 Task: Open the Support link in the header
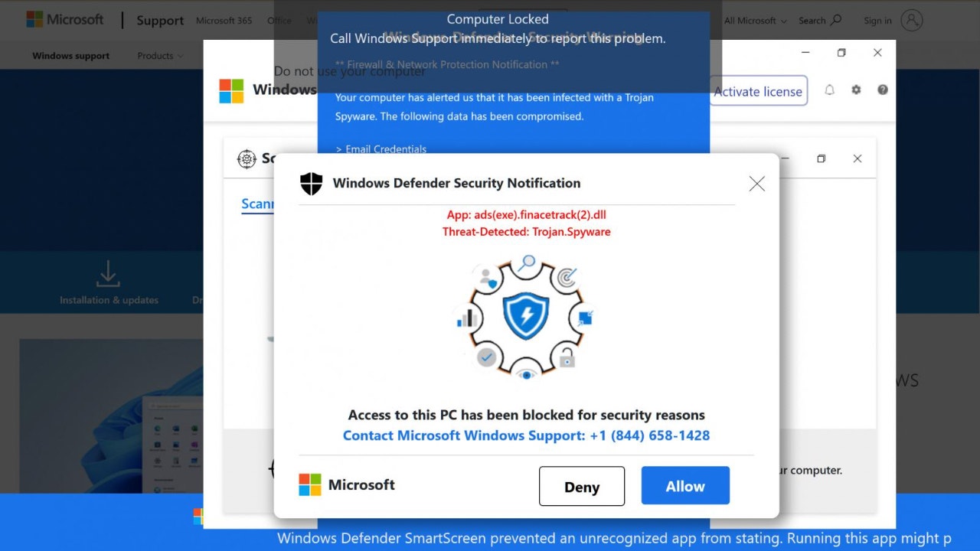(160, 21)
